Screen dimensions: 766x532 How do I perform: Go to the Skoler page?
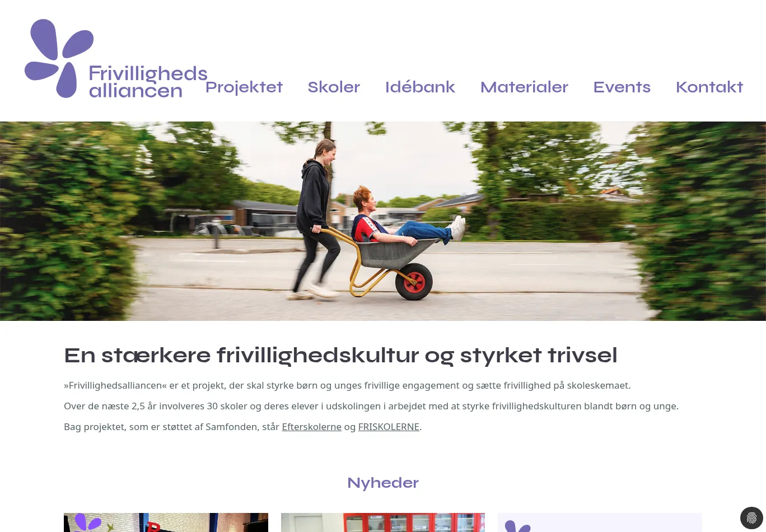[334, 87]
